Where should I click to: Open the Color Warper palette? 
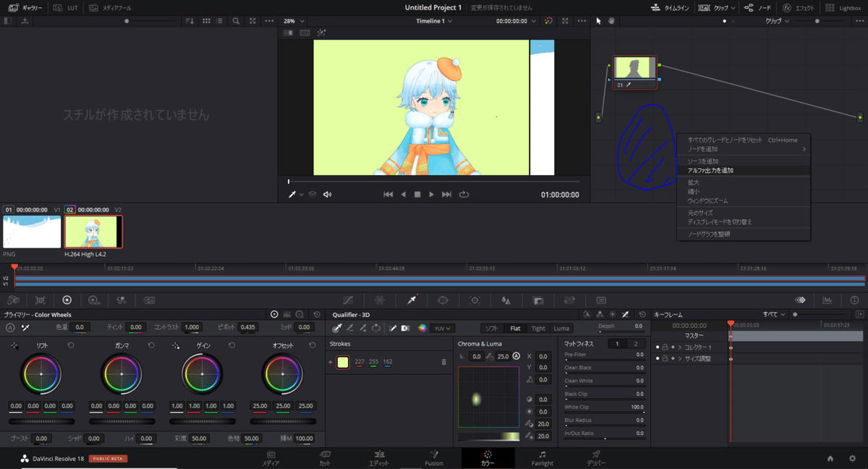[380, 300]
